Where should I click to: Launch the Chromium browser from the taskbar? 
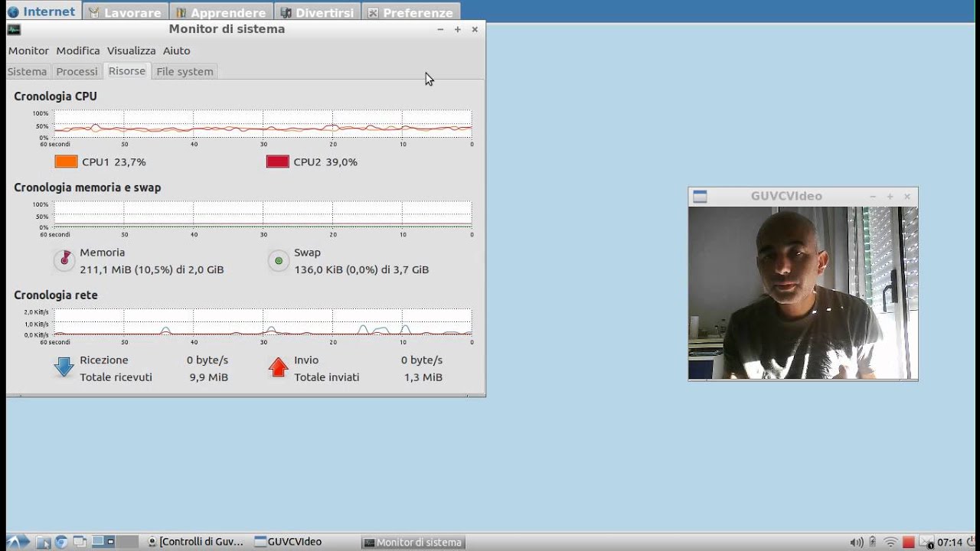61,542
